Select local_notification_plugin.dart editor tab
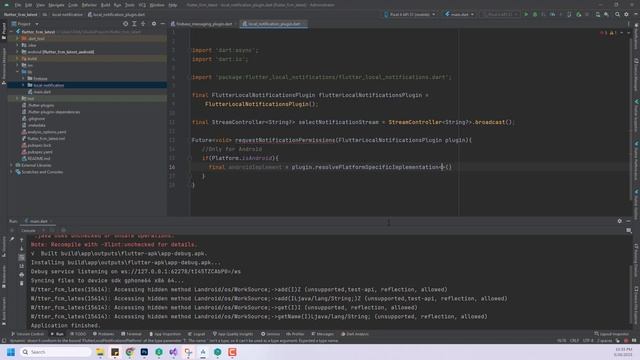This screenshot has height=360, width=640. click(272, 24)
